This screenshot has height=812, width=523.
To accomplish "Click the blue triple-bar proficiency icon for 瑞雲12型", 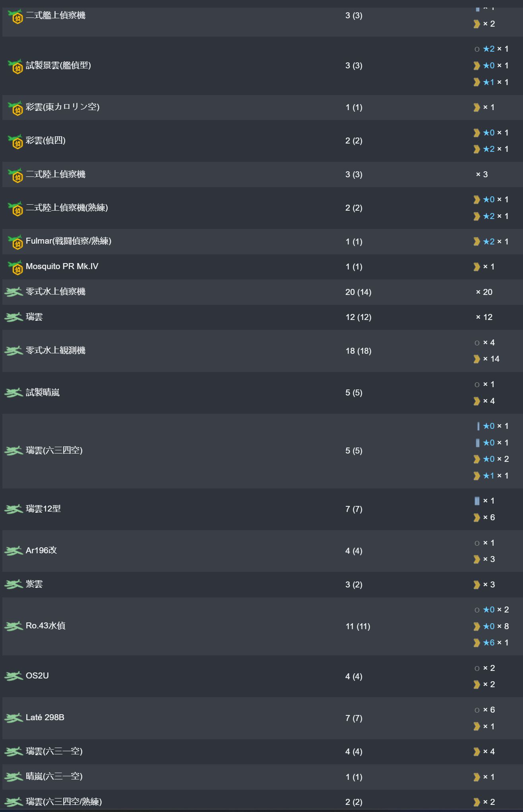I will coord(477,501).
